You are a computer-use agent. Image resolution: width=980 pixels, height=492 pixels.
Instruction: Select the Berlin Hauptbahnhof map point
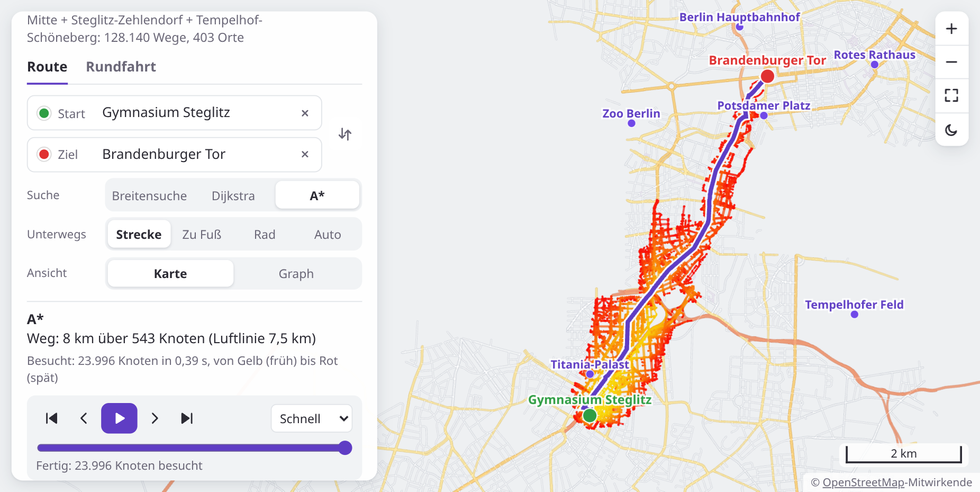point(740,27)
